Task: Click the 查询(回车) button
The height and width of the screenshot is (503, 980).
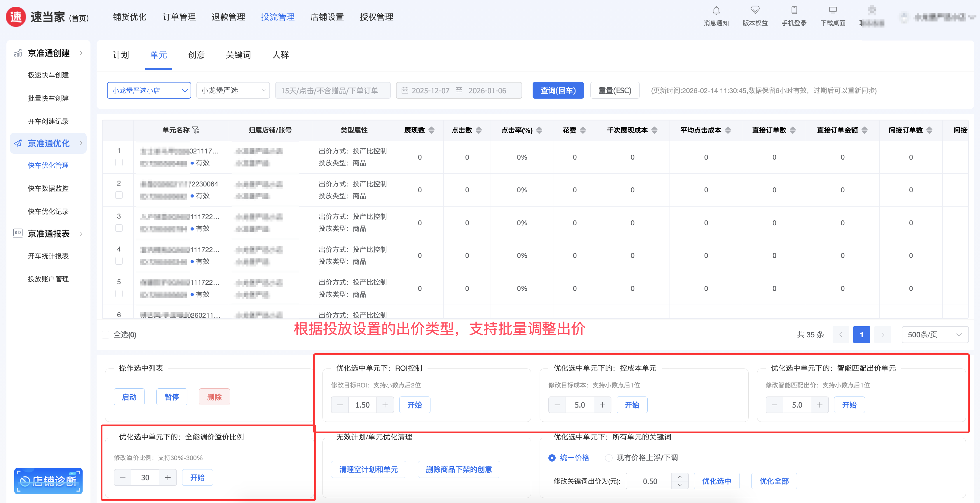Action: tap(558, 90)
